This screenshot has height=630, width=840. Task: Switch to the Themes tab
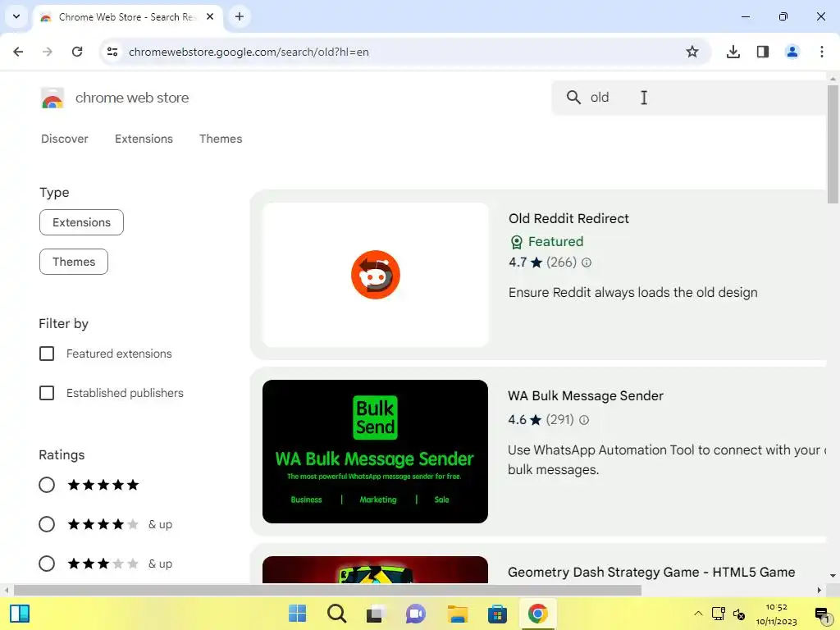(x=221, y=139)
